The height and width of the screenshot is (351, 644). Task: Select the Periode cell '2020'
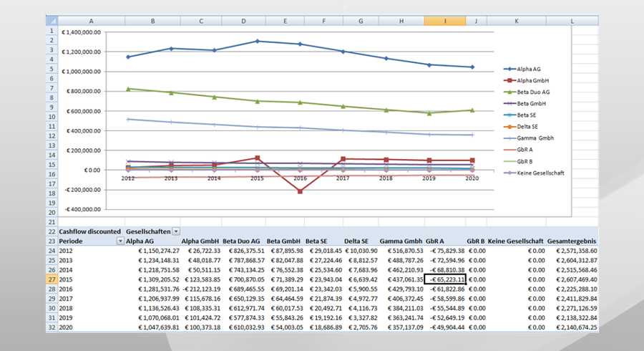click(x=91, y=327)
